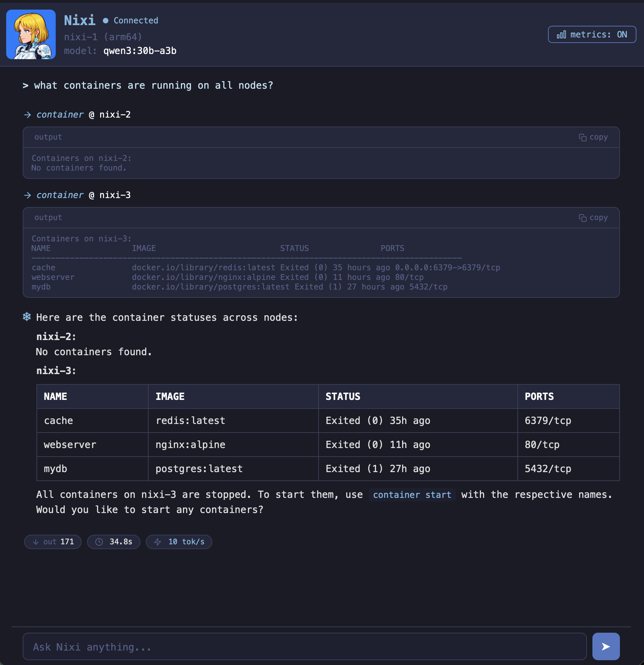Click the container start command chip
The image size is (644, 665).
[x=412, y=494]
